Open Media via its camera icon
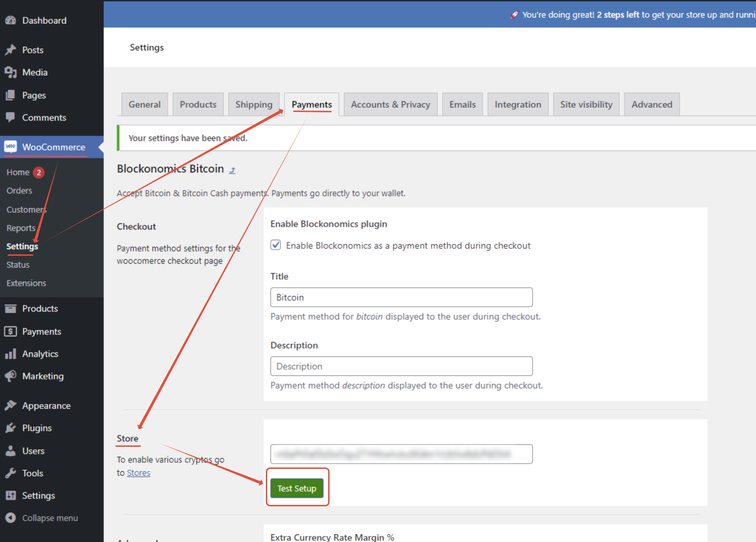The width and height of the screenshot is (756, 542). [x=10, y=72]
